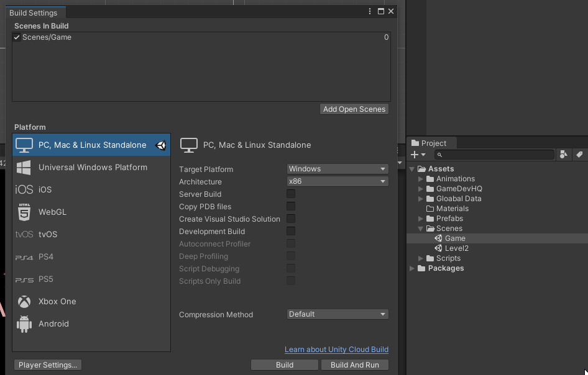Image resolution: width=588 pixels, height=375 pixels.
Task: Expand the GameDevHQ folder arrow
Action: [x=420, y=189]
